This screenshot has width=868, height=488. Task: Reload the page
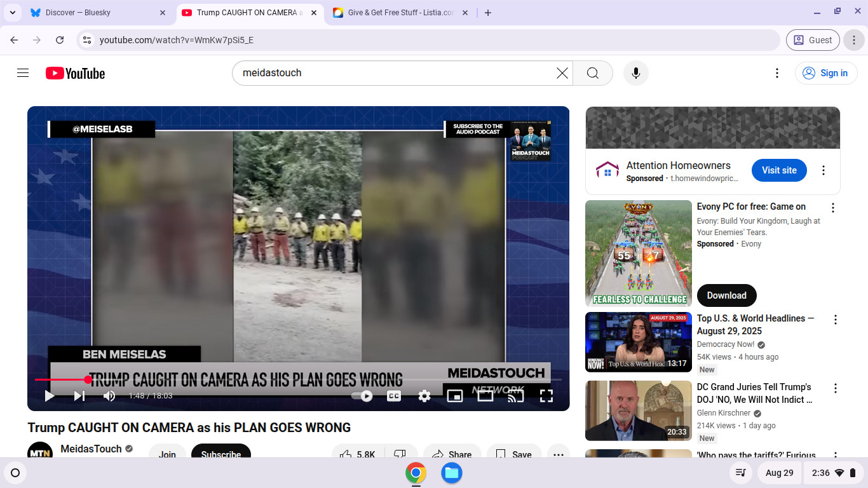tap(60, 40)
